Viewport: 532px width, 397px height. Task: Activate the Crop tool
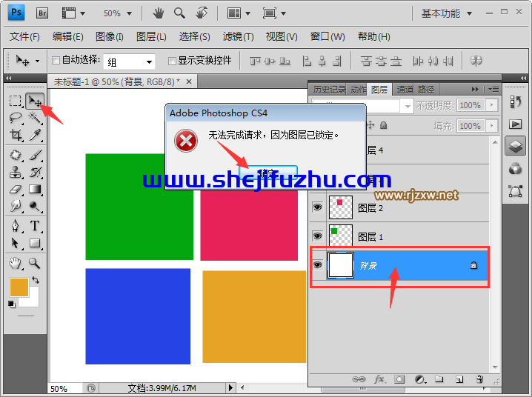(16, 135)
